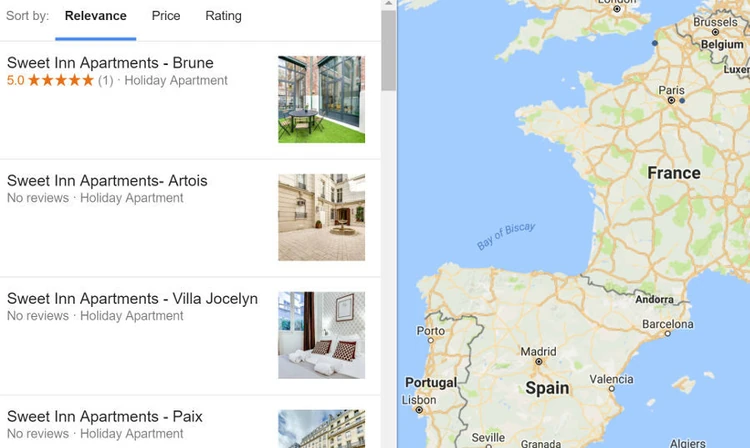The width and height of the screenshot is (750, 448).
Task: View the Paix building photo
Action: [x=321, y=429]
